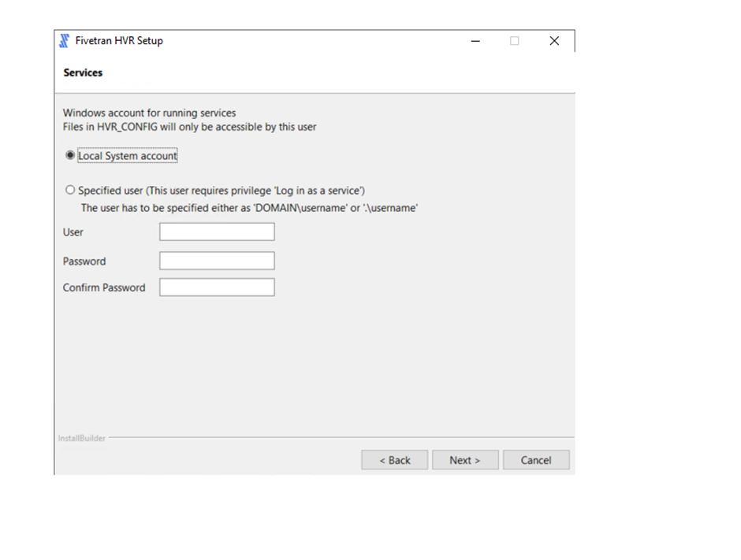Image resolution: width=741 pixels, height=560 pixels.
Task: Go back with the < Back button
Action: [x=395, y=460]
